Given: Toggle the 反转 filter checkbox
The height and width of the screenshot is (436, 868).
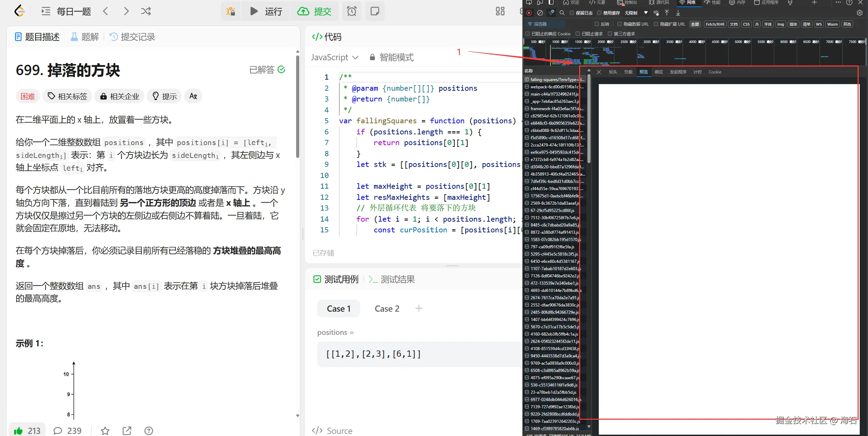Looking at the screenshot, I should pos(597,24).
